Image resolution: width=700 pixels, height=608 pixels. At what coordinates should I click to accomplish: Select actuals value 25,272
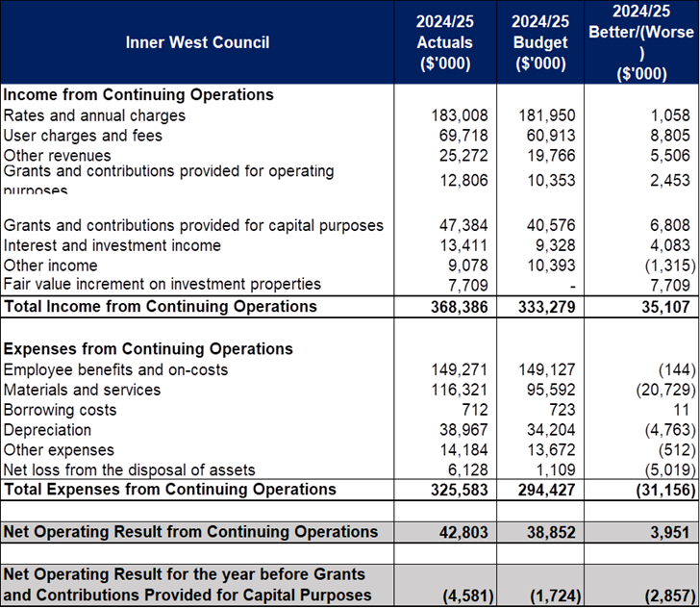[x=463, y=156]
